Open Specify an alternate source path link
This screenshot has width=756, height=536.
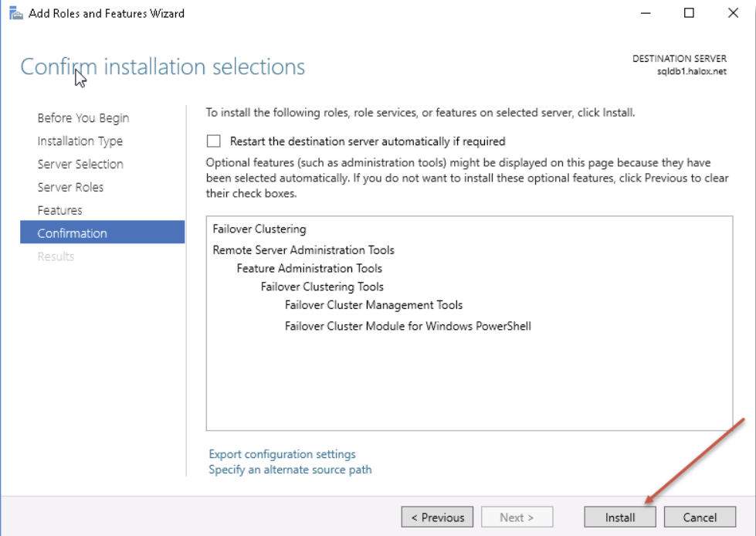(x=290, y=470)
